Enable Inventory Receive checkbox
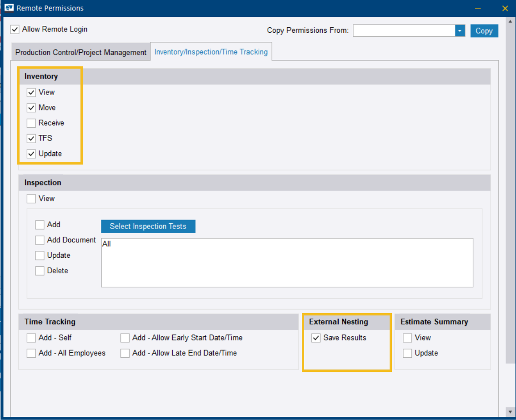Screen dimensions: 516x420 (x=31, y=123)
